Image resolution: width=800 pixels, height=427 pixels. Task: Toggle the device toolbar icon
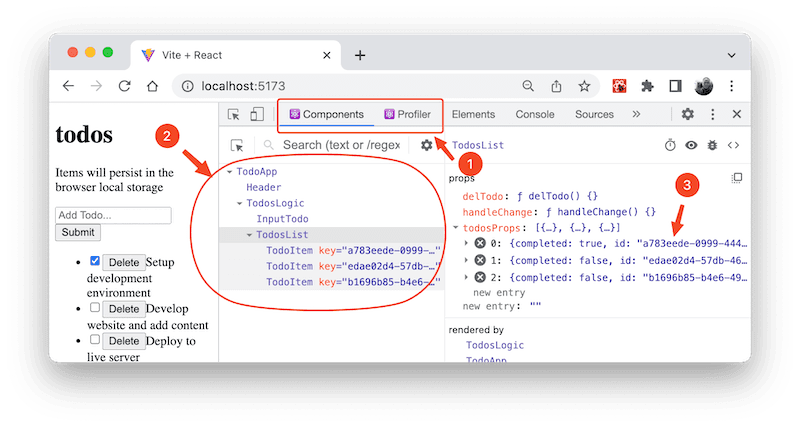(x=257, y=114)
